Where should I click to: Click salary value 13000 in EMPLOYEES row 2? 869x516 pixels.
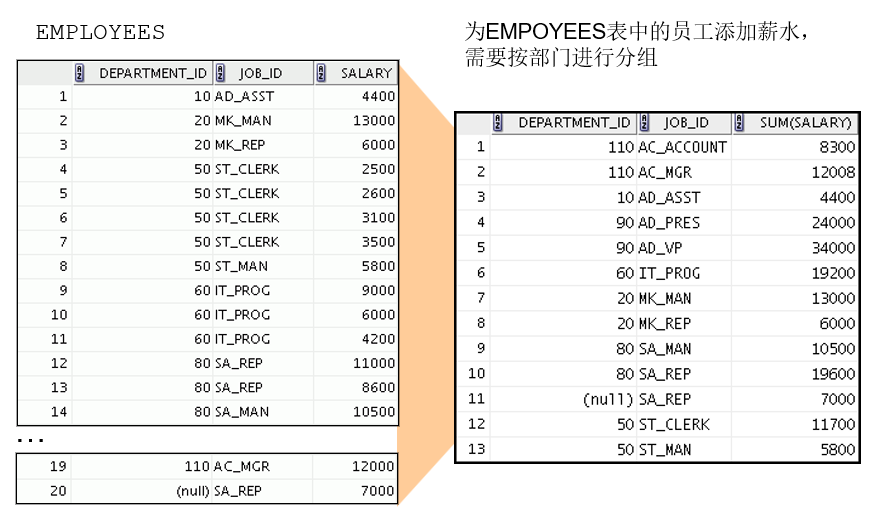[x=374, y=121]
